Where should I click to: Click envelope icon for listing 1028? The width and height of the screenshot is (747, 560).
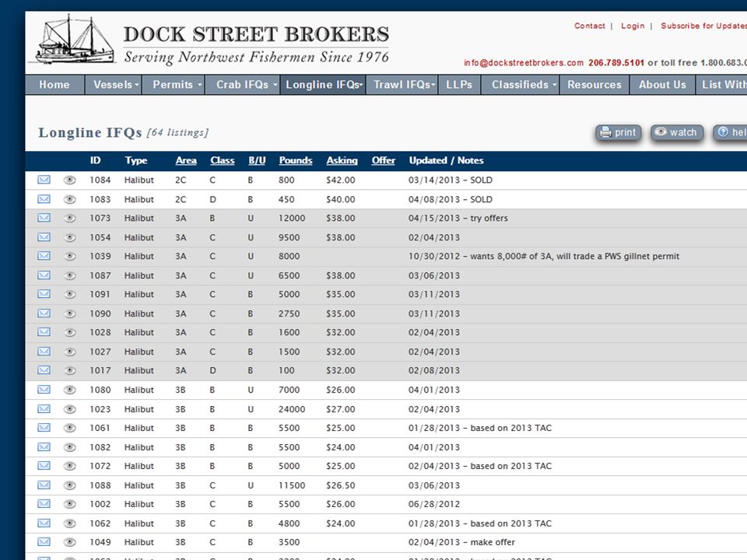pos(44,332)
